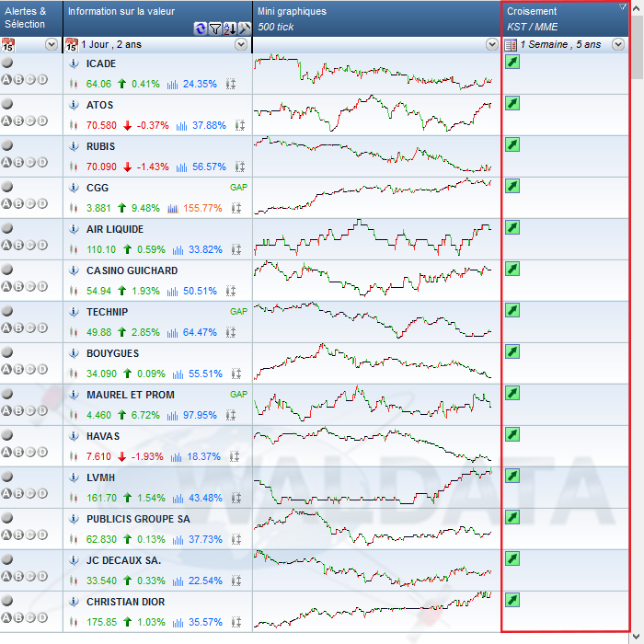Open the info icon for JC DECAUX SA.
The image size is (644, 644).
[74, 560]
